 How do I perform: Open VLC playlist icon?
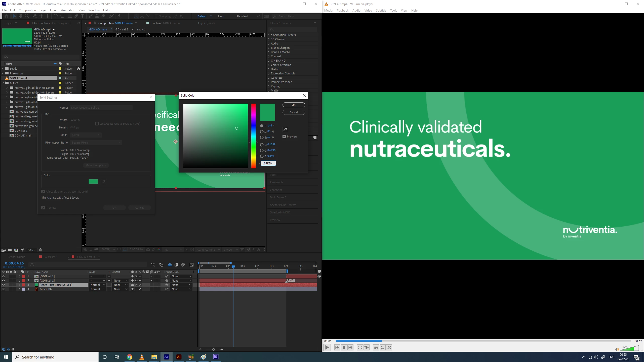pyautogui.click(x=376, y=347)
